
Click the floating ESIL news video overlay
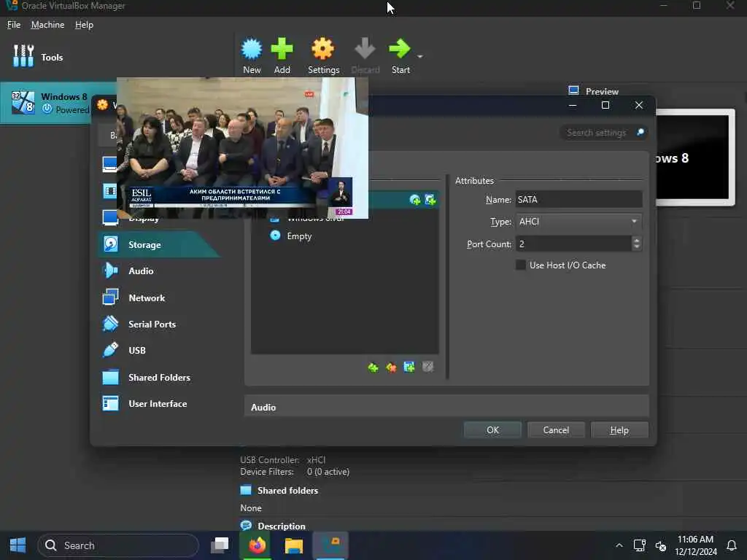(x=242, y=147)
